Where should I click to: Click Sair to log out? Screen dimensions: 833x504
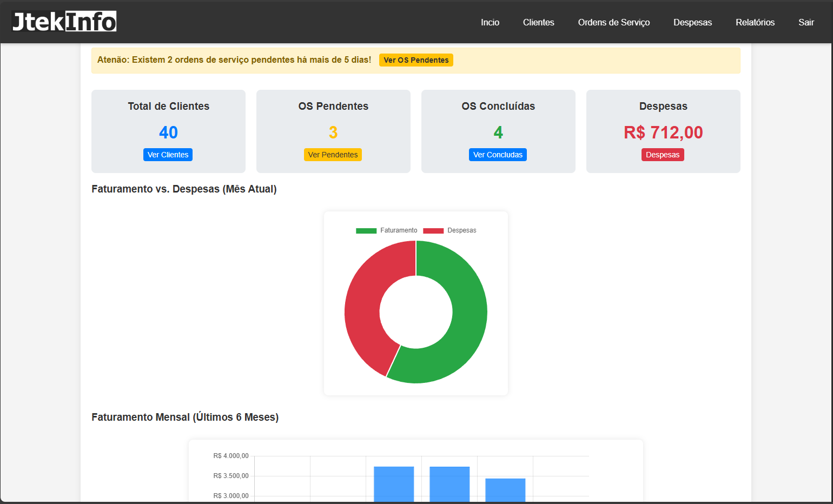tap(806, 22)
